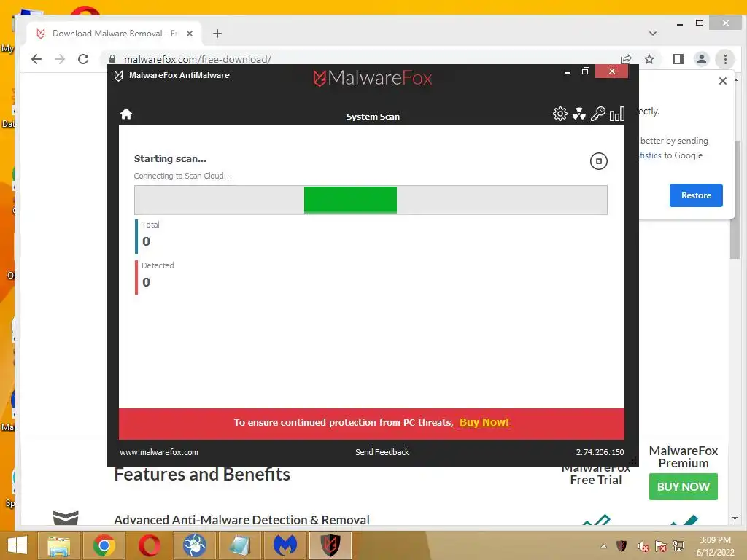Click the muted volume tray icon
This screenshot has height=560, width=747.
pos(643,546)
